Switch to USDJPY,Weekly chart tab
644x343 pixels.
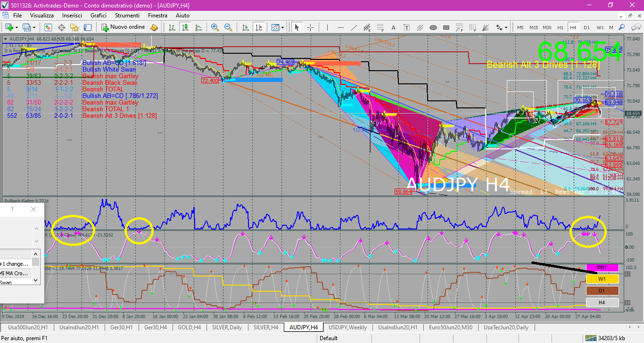tap(348, 327)
